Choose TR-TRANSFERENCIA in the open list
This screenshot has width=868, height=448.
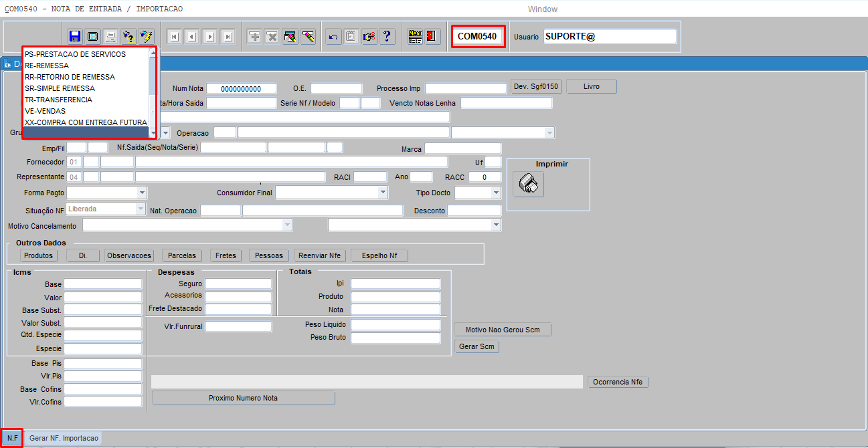point(58,100)
